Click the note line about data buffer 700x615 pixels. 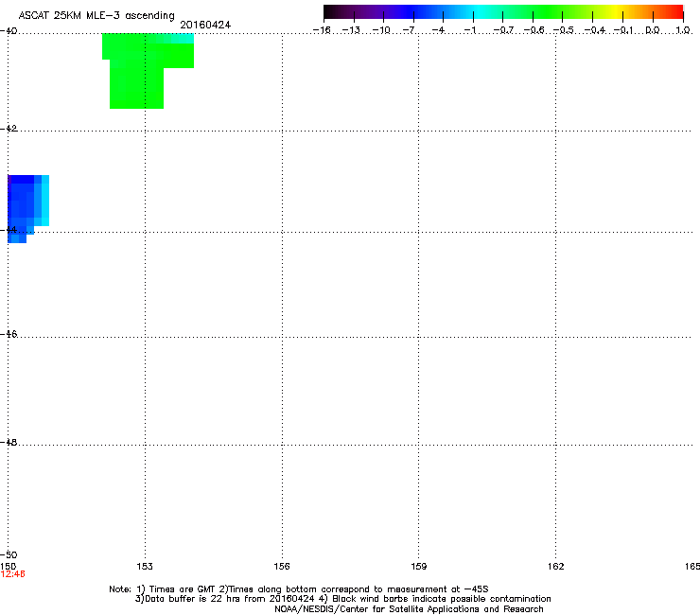[342, 599]
